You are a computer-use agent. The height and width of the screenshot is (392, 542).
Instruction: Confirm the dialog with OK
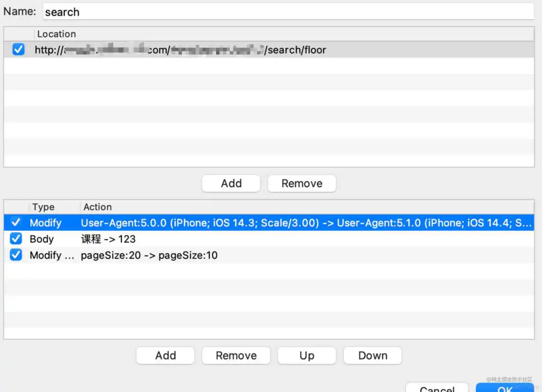504,388
